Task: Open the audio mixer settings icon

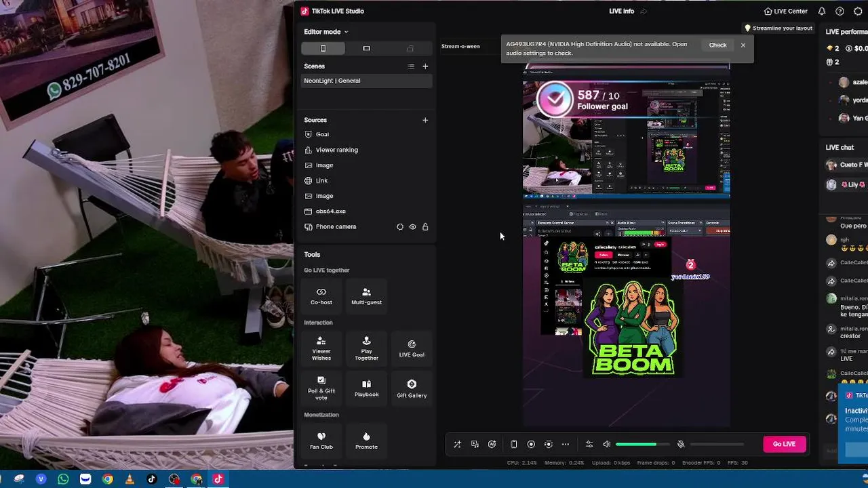Action: tap(589, 445)
